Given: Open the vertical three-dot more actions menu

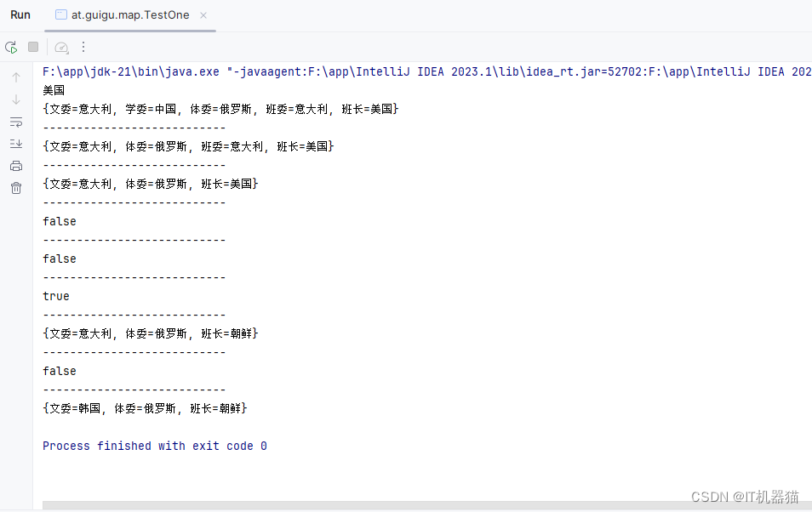Looking at the screenshot, I should coord(83,47).
